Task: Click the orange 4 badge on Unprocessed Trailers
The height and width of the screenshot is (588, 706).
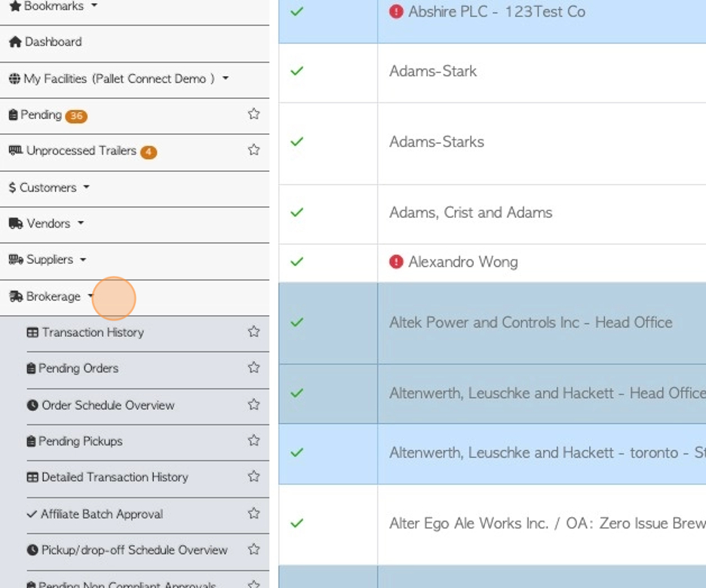Action: click(x=148, y=152)
